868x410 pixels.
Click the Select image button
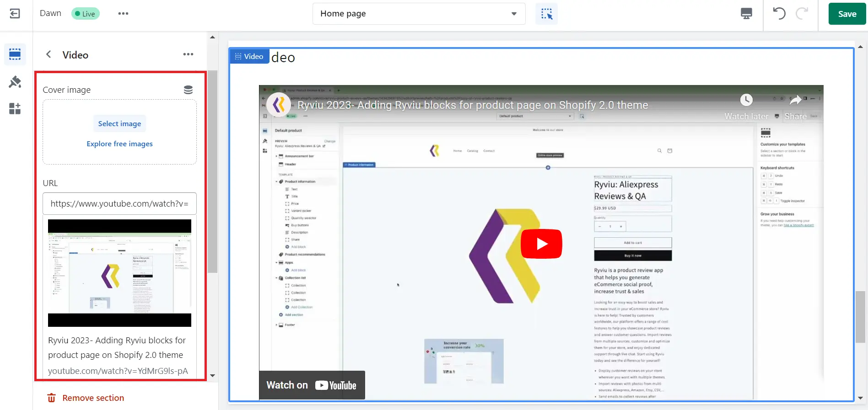pyautogui.click(x=119, y=123)
